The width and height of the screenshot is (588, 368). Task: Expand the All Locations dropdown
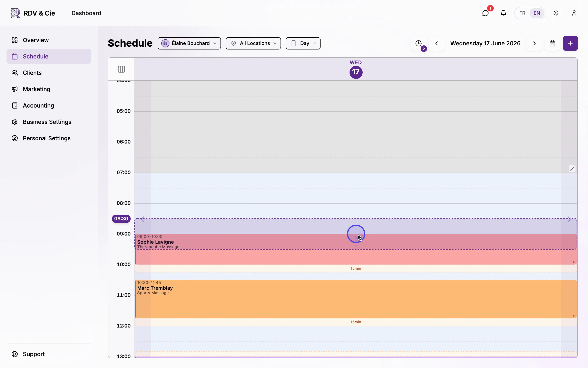tap(253, 43)
